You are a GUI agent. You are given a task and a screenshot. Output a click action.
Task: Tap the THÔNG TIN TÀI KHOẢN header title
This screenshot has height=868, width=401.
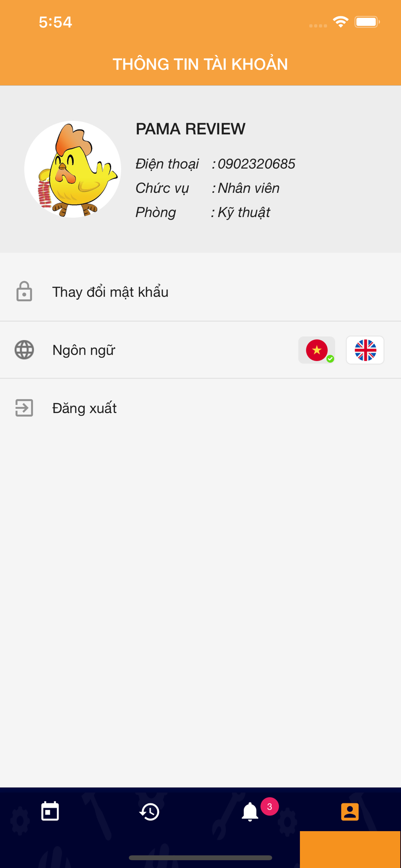point(200,64)
